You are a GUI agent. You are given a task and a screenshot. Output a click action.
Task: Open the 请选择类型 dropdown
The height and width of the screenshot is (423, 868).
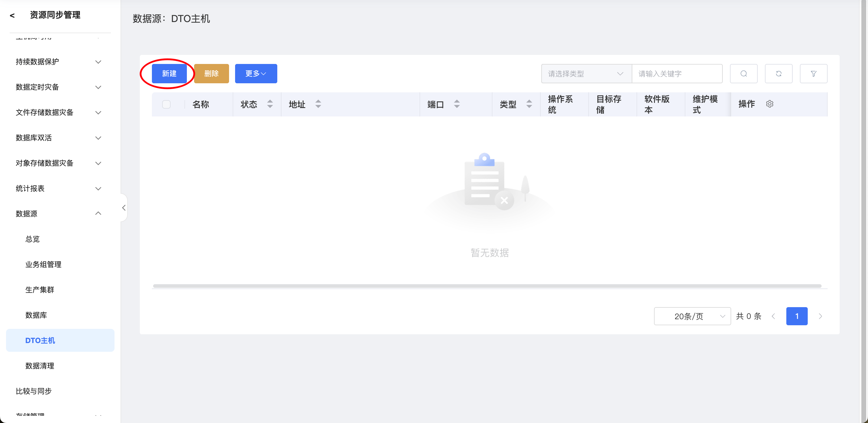point(586,74)
